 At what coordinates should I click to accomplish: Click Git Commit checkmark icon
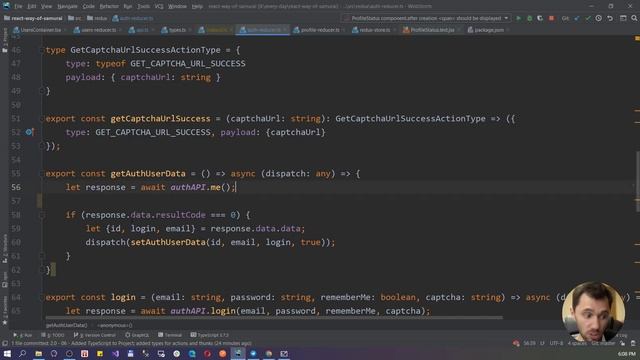[x=588, y=18]
